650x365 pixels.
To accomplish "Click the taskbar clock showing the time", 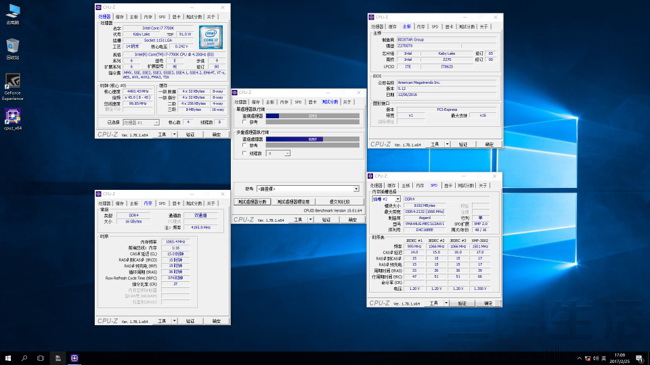I will [620, 358].
